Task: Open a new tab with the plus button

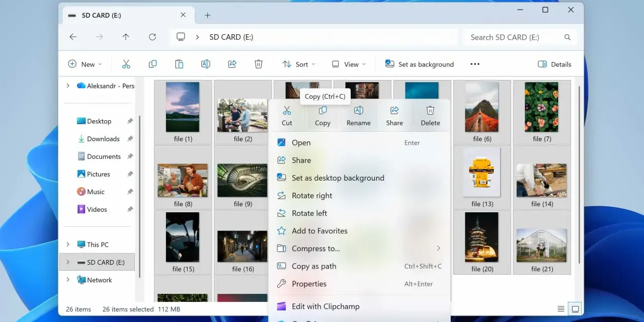Action: point(207,15)
